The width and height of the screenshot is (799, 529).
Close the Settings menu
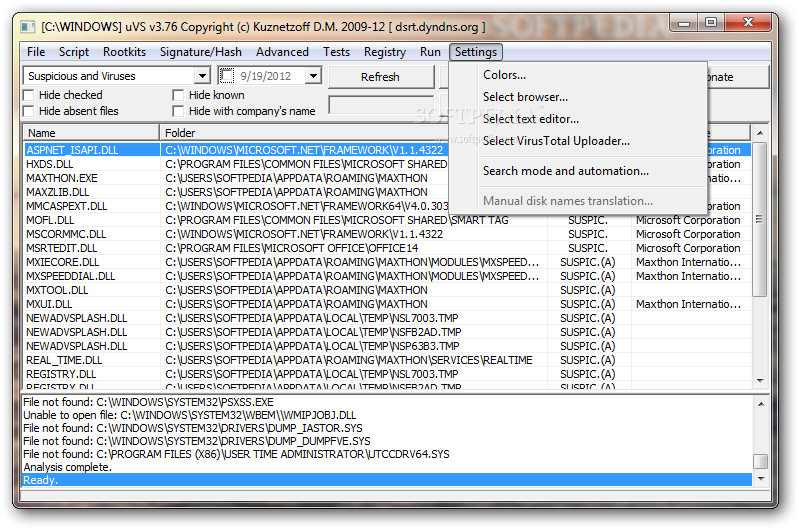[x=476, y=52]
